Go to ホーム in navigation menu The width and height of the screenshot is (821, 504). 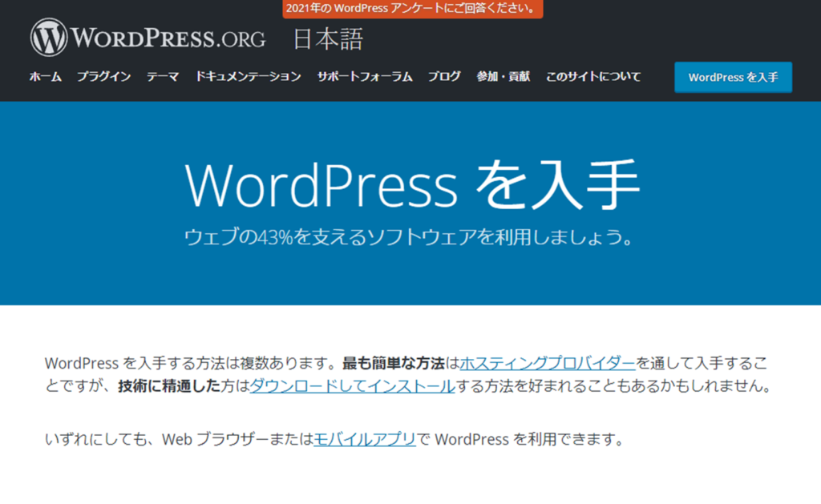click(45, 77)
